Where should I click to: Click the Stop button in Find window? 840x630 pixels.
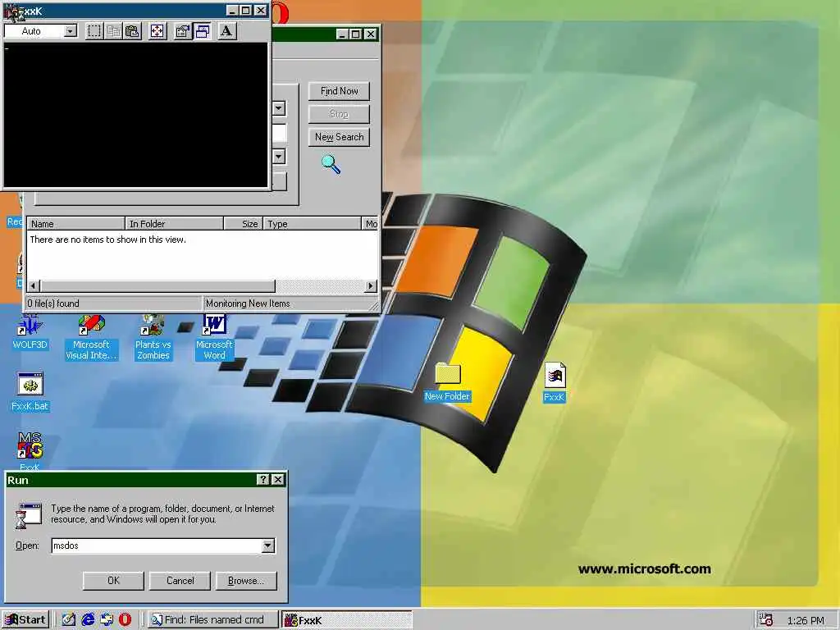coord(339,114)
